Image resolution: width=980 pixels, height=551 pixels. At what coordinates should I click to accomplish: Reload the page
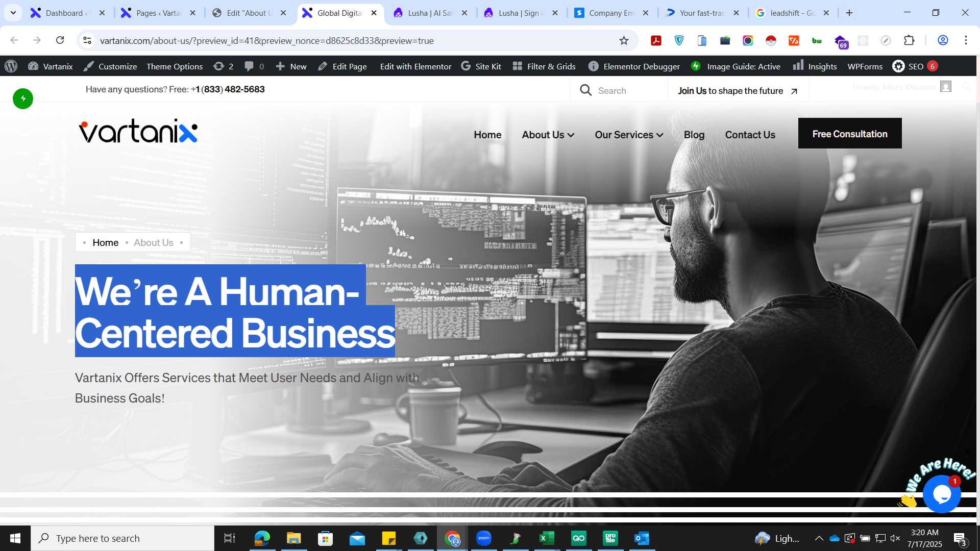(60, 40)
